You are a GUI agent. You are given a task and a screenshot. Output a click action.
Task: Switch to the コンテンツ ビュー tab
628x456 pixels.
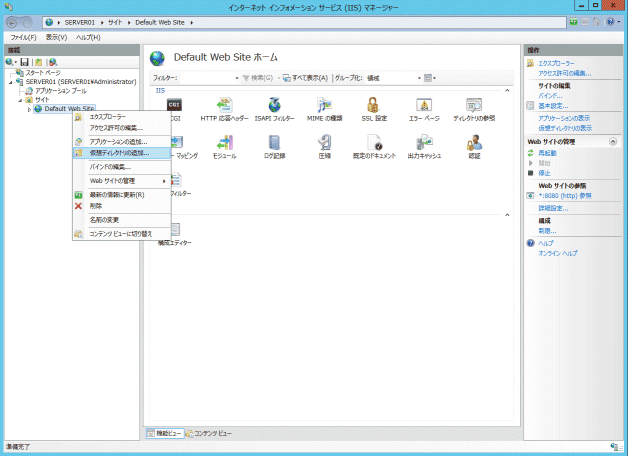click(x=209, y=433)
